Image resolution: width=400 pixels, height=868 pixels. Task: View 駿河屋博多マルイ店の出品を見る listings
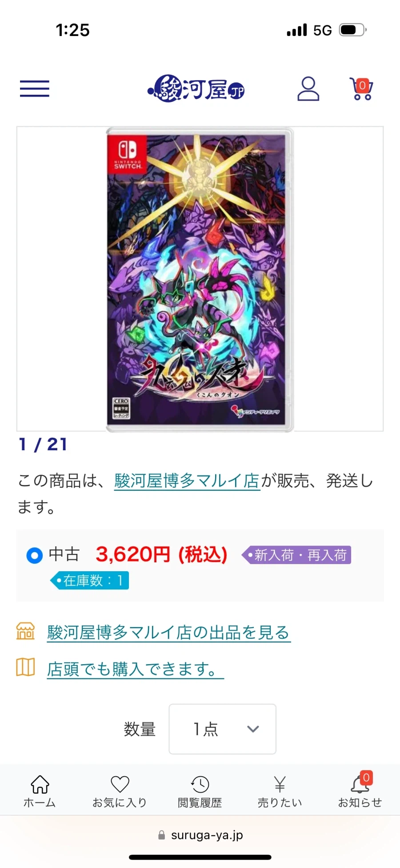169,632
